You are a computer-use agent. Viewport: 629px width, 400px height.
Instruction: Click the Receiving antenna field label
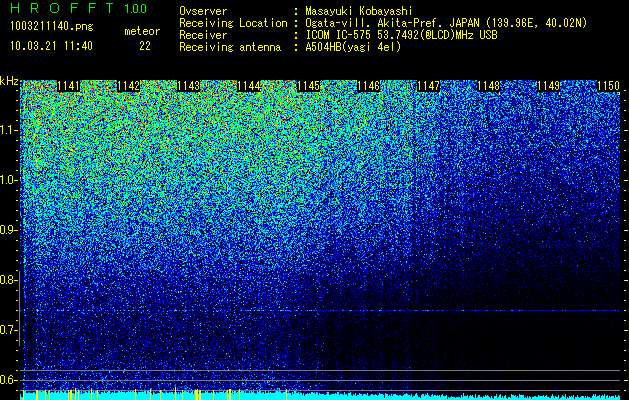(230, 47)
